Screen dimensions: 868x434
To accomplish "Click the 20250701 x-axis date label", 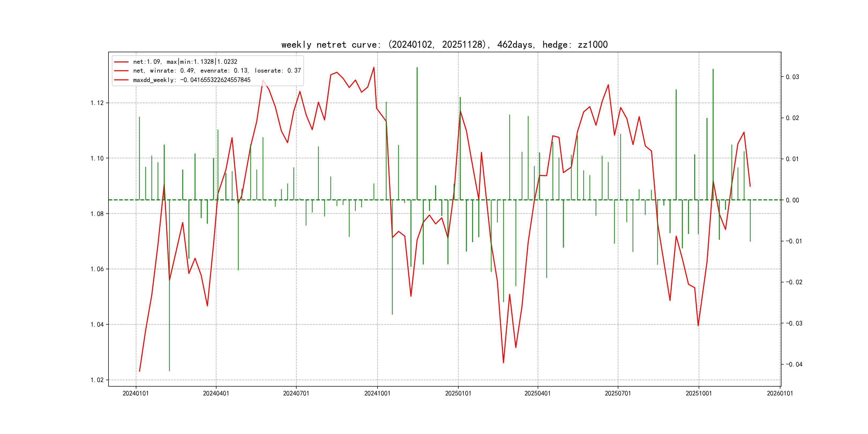I will tap(618, 394).
